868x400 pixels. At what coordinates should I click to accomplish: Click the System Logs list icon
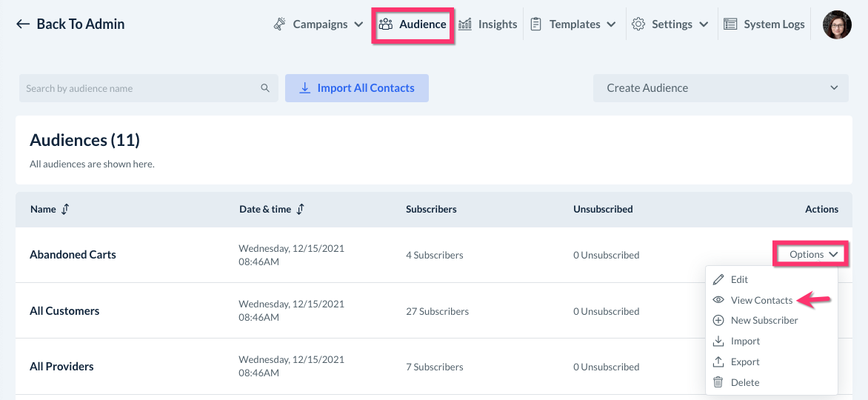coord(730,24)
